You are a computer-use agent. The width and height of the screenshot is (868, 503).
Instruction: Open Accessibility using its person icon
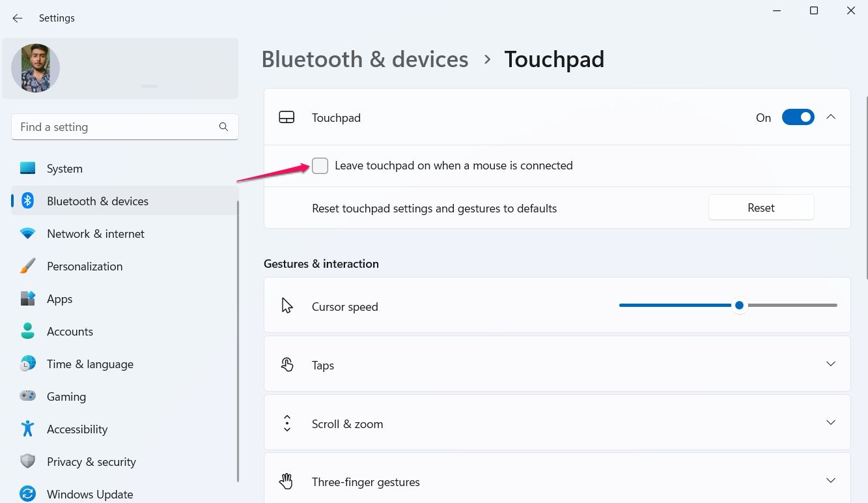(27, 429)
